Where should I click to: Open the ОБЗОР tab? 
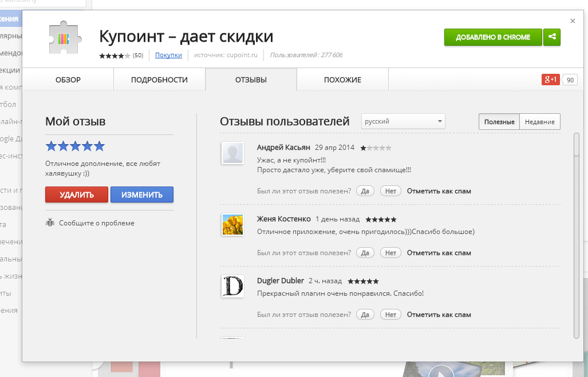point(68,80)
